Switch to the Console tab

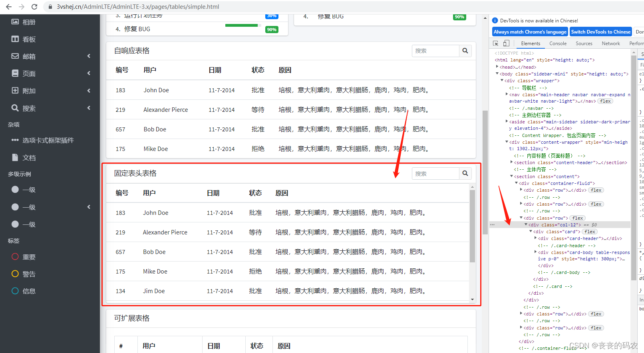point(558,44)
